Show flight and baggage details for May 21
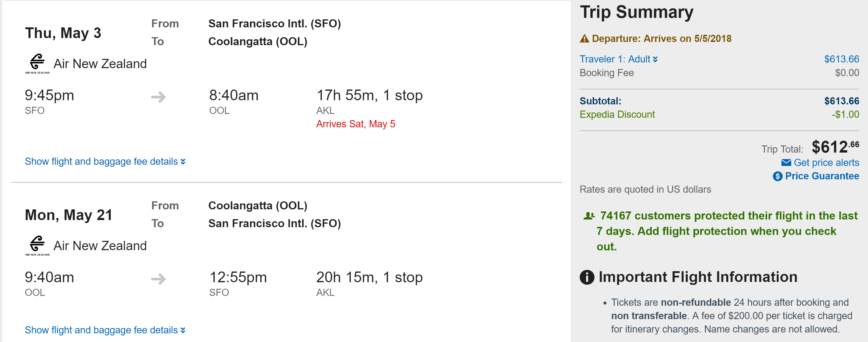868x342 pixels. 105,330
